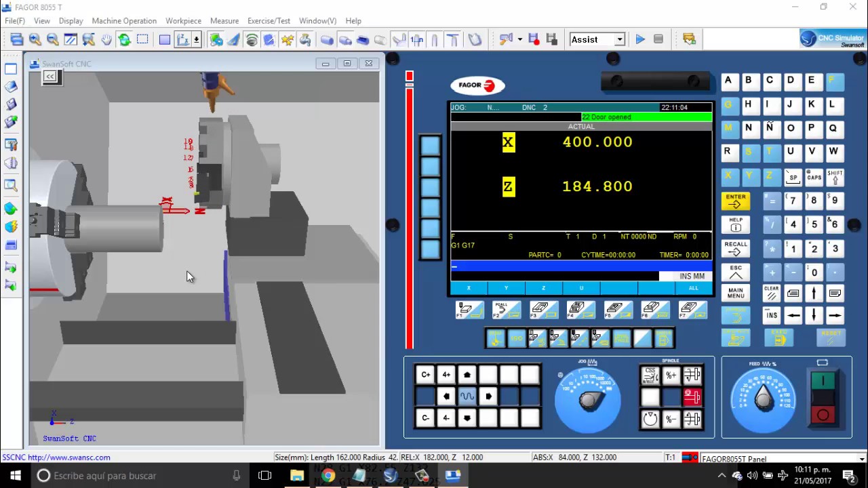Click the right arrow cursor key
The height and width of the screenshot is (488, 868).
(835, 315)
